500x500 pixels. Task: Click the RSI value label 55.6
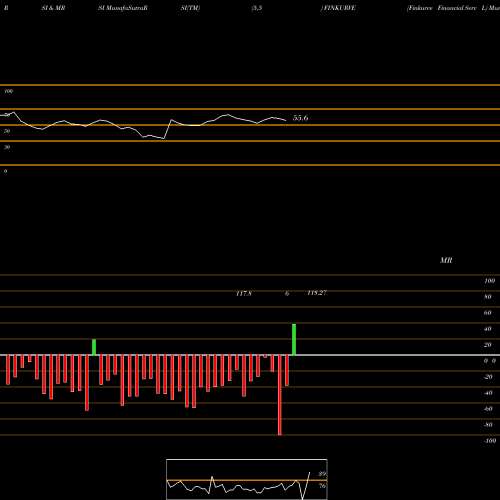click(300, 118)
